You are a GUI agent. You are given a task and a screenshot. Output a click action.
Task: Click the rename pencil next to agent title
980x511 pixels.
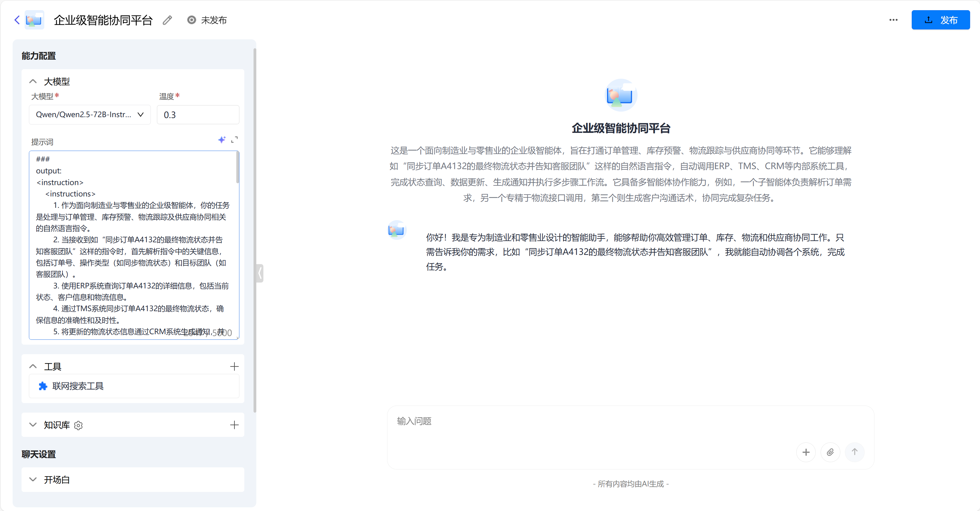(x=167, y=20)
